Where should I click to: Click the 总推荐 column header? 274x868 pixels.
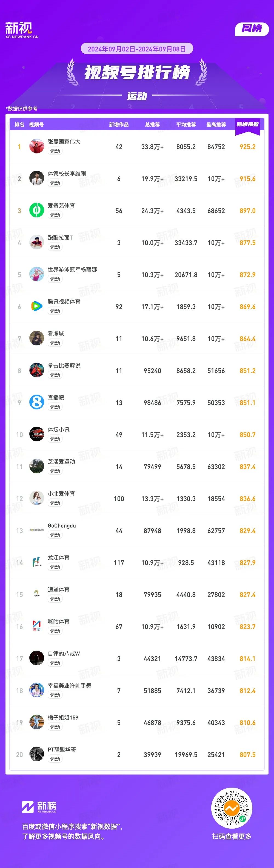tap(153, 125)
